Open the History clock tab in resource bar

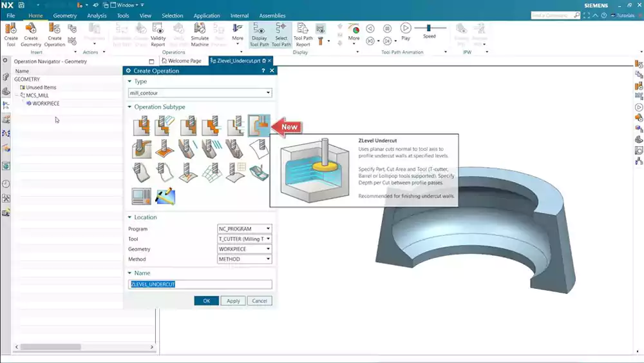[6, 184]
